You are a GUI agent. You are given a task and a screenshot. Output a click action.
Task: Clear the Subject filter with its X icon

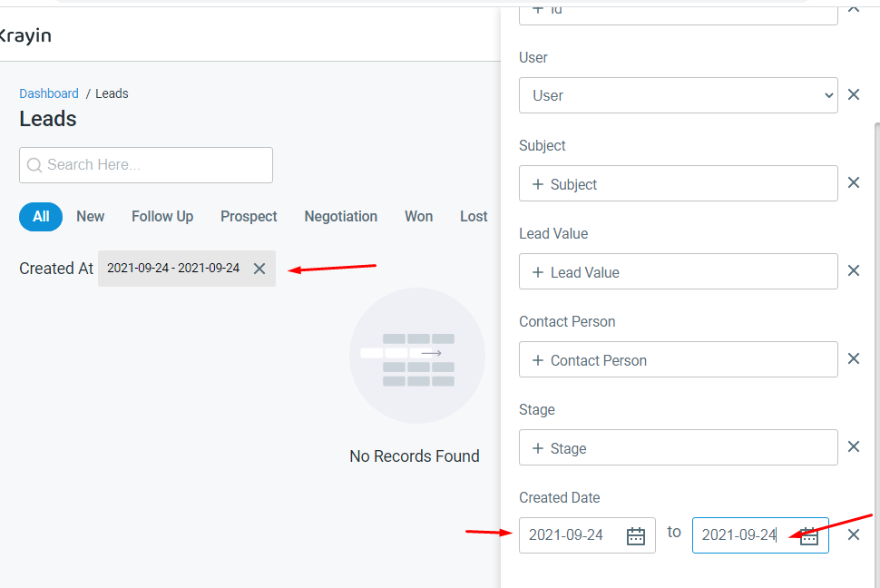[854, 182]
